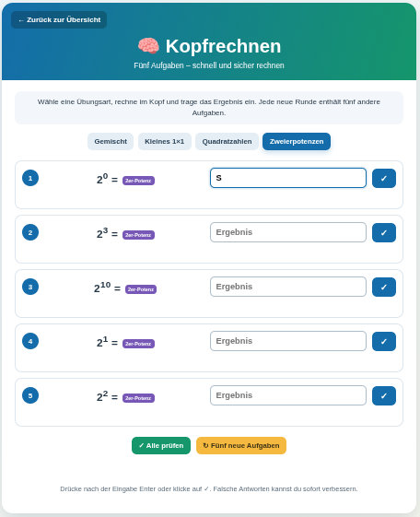Switch to Quadratzahlen exercises
420x517 pixels.
point(227,141)
